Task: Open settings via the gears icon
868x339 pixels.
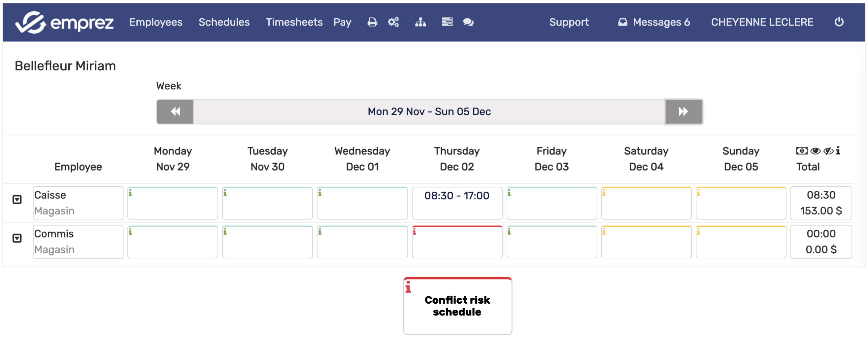Action: coord(393,22)
